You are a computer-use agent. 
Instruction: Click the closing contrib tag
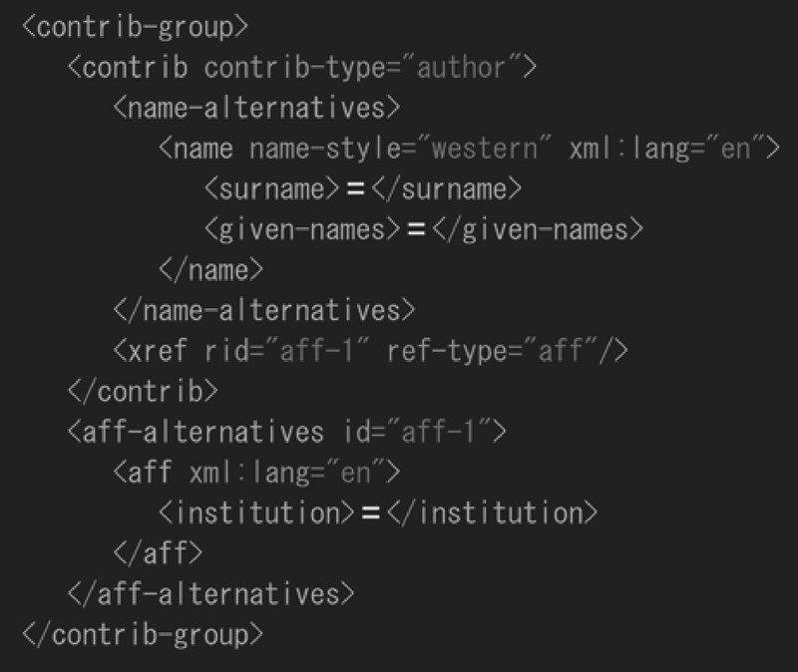(x=143, y=391)
